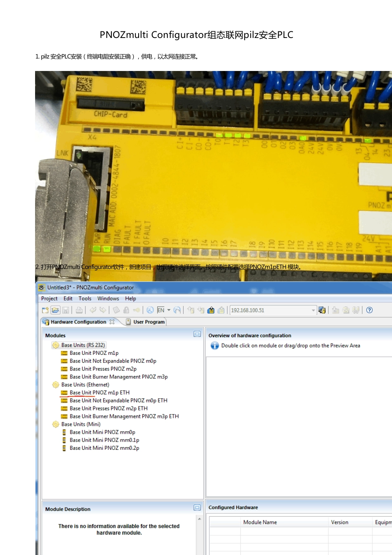Click the Open Project folder icon
Viewport: 392px width, 555px height.
55,310
